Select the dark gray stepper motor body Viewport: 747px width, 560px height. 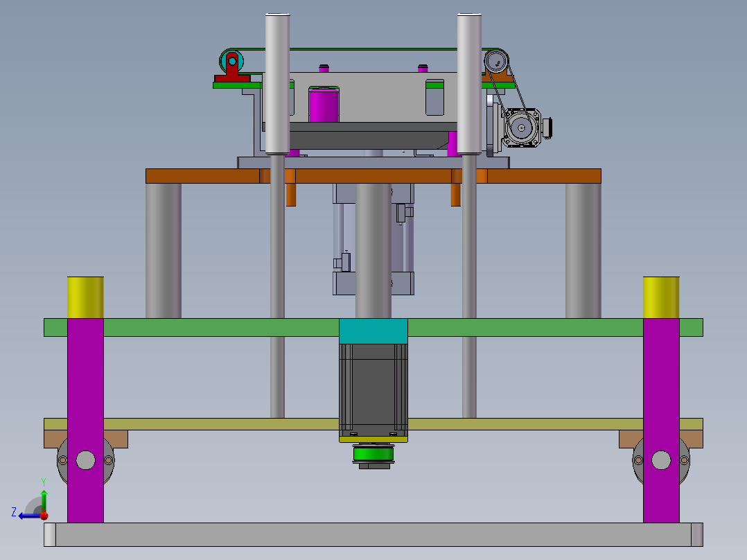coord(373,390)
